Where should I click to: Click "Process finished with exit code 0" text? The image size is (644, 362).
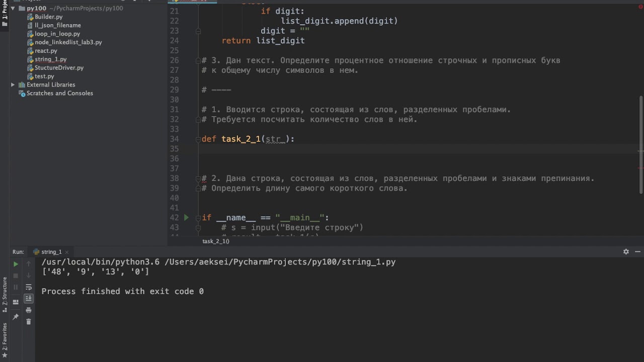pyautogui.click(x=122, y=292)
